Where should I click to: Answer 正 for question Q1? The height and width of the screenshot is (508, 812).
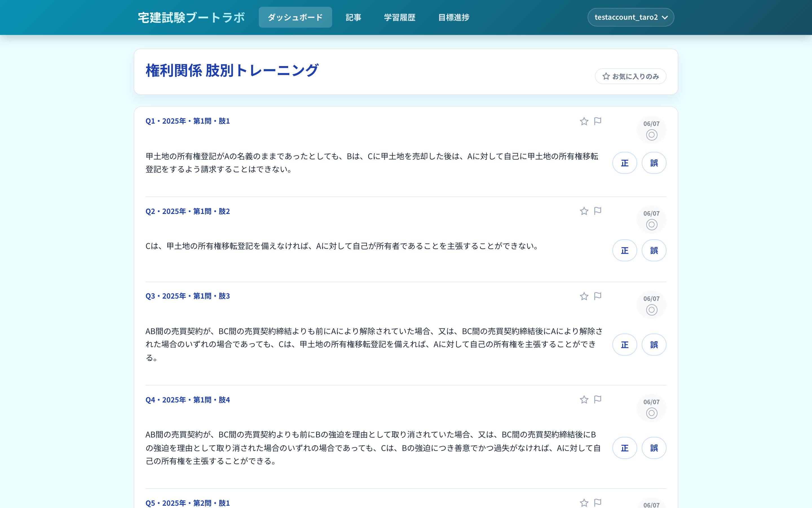click(x=625, y=163)
